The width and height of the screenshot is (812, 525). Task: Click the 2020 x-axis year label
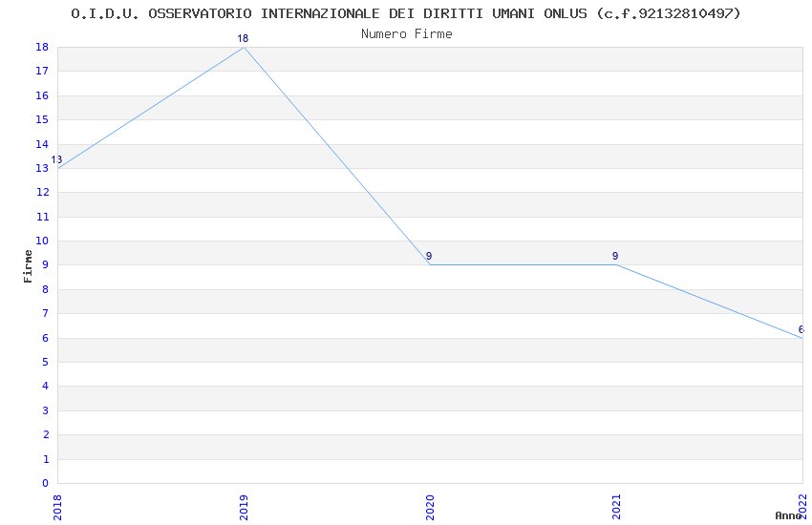(430, 508)
